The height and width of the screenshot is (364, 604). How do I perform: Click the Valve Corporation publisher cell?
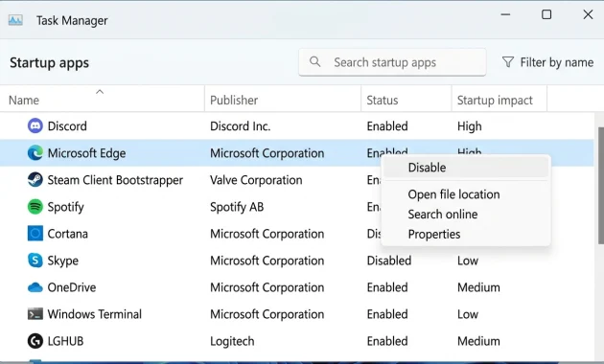[256, 180]
